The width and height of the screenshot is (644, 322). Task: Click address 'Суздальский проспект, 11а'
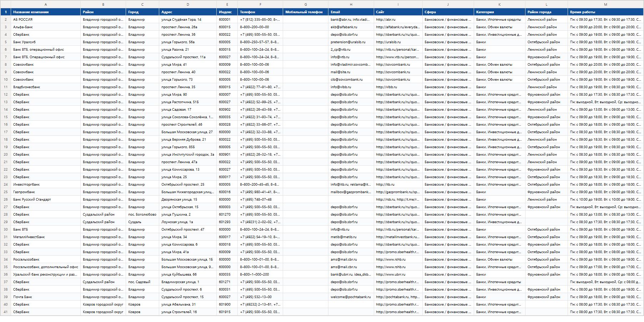point(188,57)
